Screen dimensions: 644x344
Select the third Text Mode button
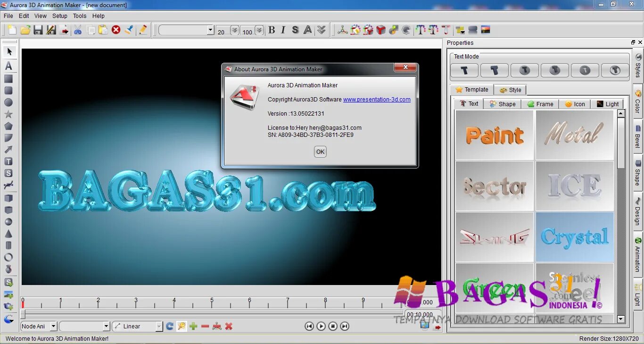tap(525, 70)
